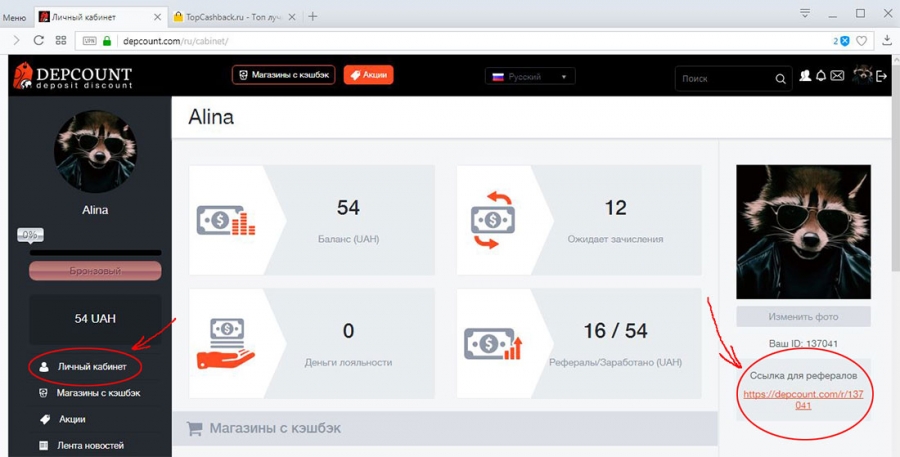Open the notifications bell icon

[821, 75]
